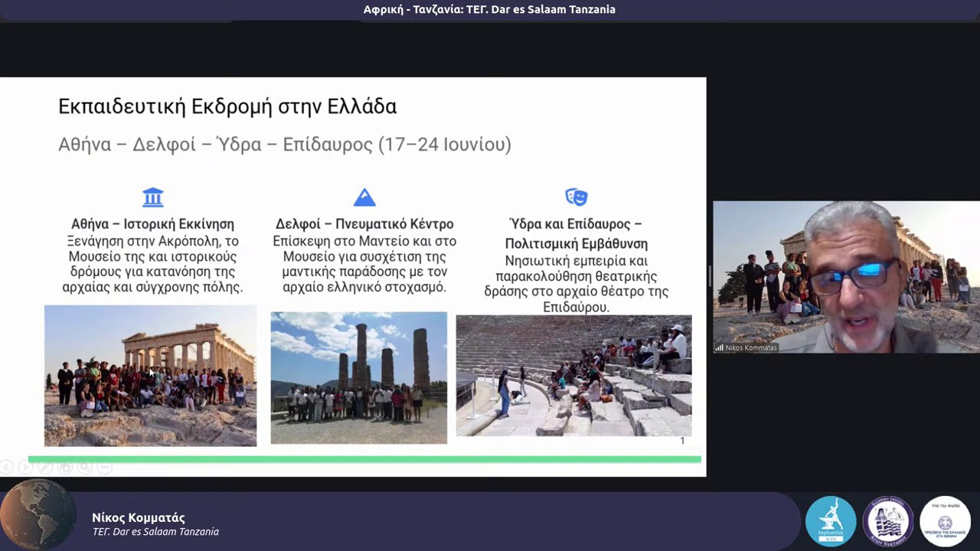Click the Αφρική - Τανζανία session title
Viewport: 980px width, 551px height.
[x=489, y=10]
